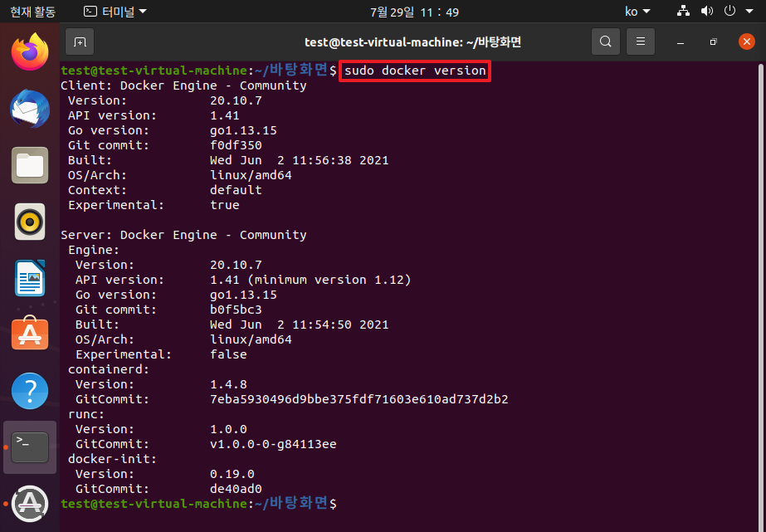Restore the terminal window size

coord(713,42)
